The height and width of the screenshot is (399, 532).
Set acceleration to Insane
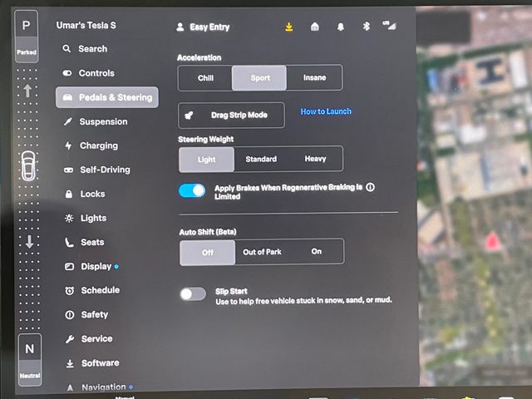click(314, 77)
